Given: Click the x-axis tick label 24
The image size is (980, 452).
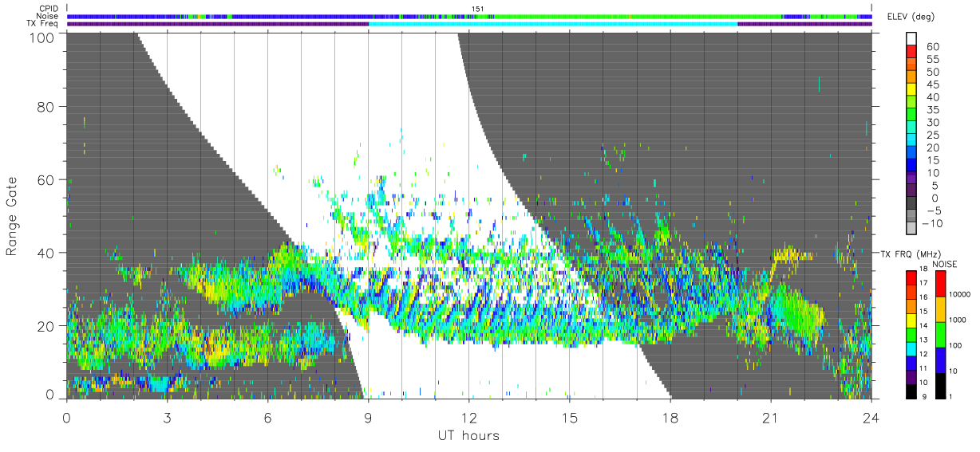Looking at the screenshot, I should click(871, 417).
